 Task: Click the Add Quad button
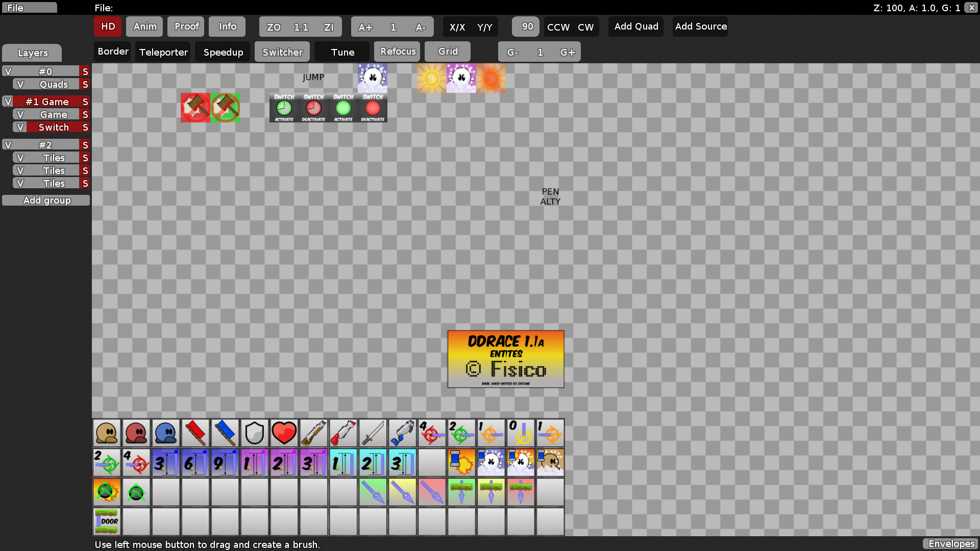[635, 27]
